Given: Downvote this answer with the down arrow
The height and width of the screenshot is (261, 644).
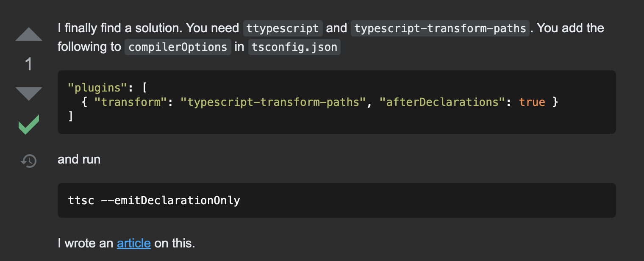Looking at the screenshot, I should pyautogui.click(x=29, y=93).
